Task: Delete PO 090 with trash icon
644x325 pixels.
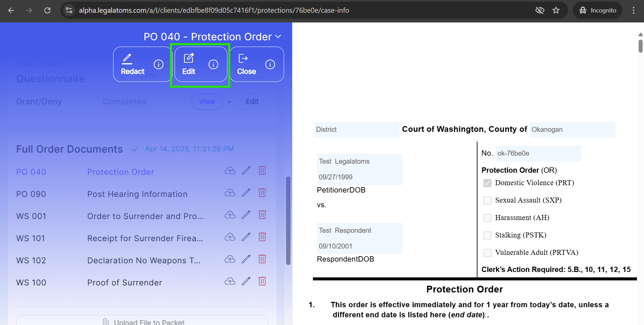Action: pyautogui.click(x=262, y=193)
